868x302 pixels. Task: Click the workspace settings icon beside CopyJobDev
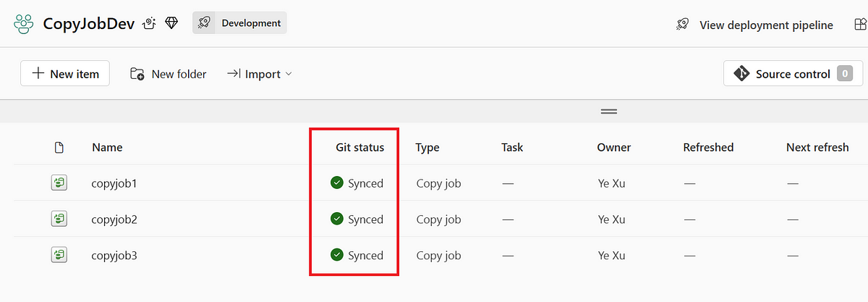pos(150,23)
